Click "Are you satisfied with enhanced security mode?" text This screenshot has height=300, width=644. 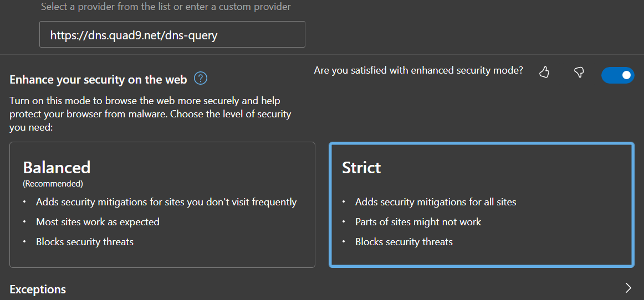point(418,70)
